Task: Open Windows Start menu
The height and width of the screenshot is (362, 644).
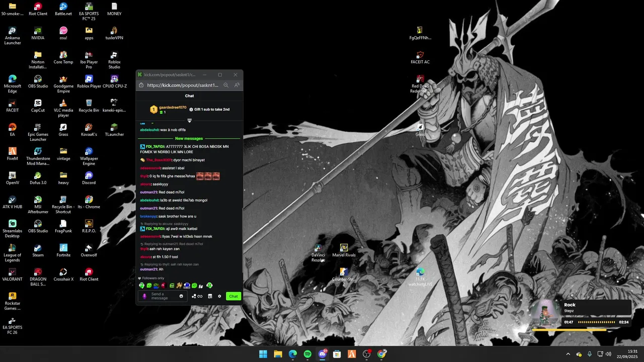Action: click(263, 354)
